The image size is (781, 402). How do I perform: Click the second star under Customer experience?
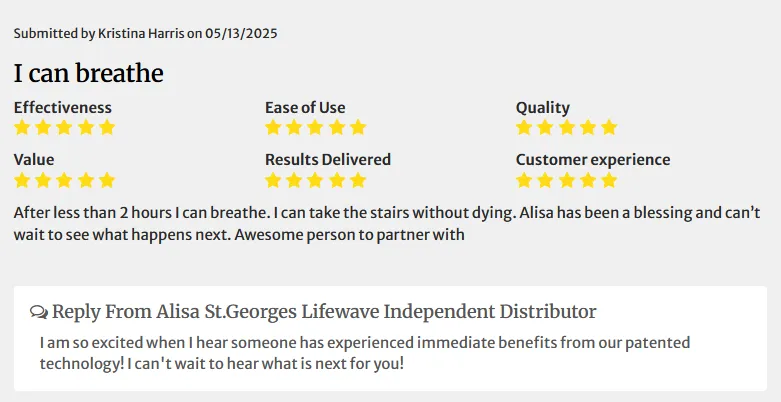tap(545, 180)
